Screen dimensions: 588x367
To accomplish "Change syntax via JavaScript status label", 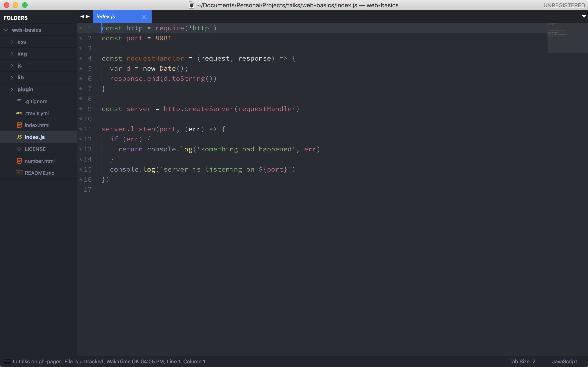I will click(x=564, y=361).
